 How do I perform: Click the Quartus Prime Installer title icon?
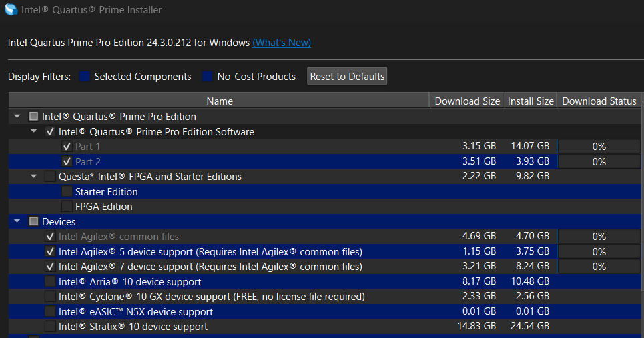click(11, 10)
